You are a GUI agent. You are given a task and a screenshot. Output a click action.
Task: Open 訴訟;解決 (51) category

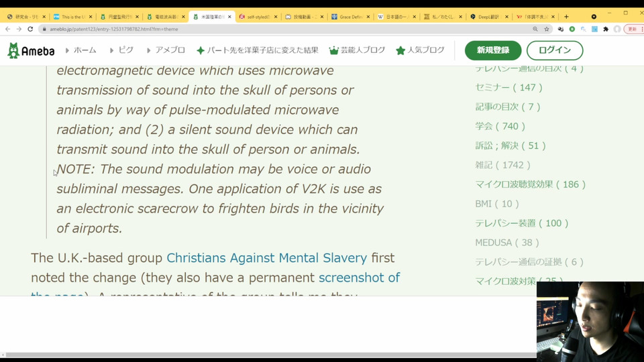click(x=511, y=145)
